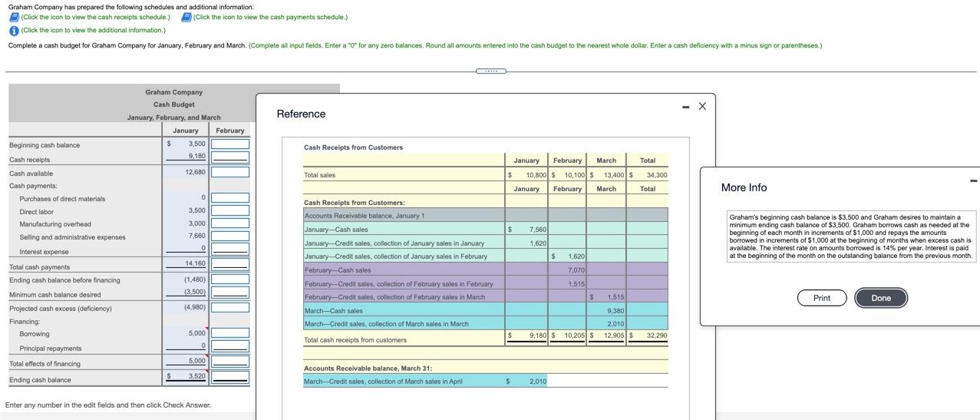
Task: Select February Interest expense input field
Action: pos(231,250)
